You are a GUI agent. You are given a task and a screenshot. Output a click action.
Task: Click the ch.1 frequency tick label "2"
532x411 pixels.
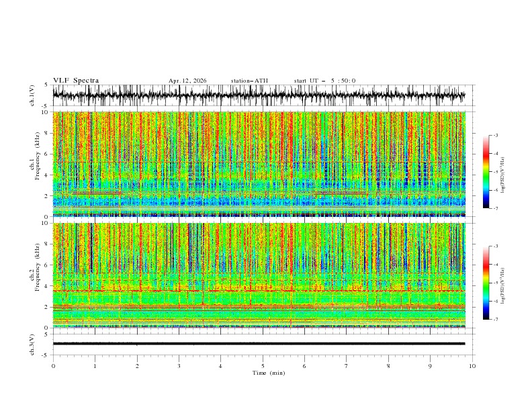[x=48, y=196]
